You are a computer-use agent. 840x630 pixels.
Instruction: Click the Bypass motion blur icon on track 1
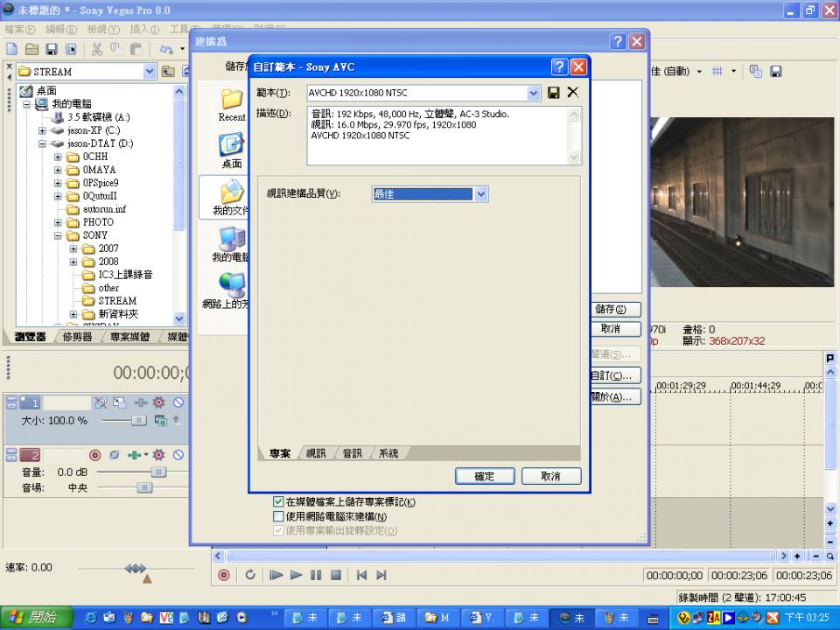[x=100, y=402]
